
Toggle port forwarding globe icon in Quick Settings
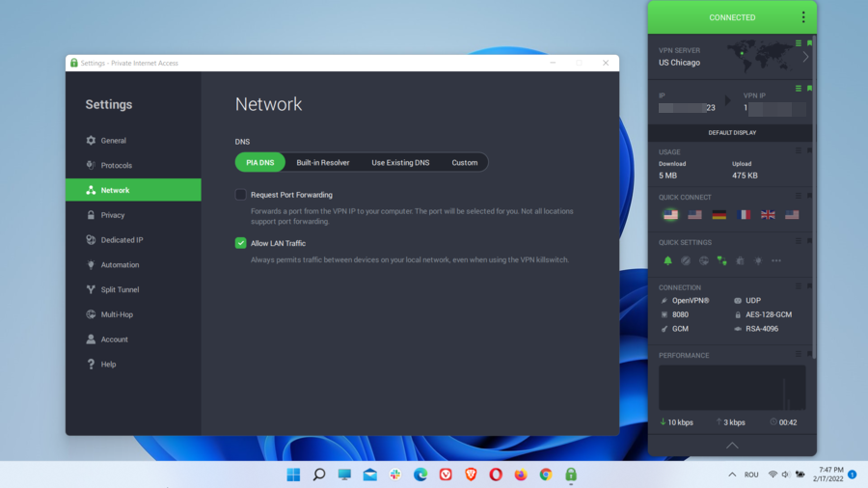tap(704, 260)
